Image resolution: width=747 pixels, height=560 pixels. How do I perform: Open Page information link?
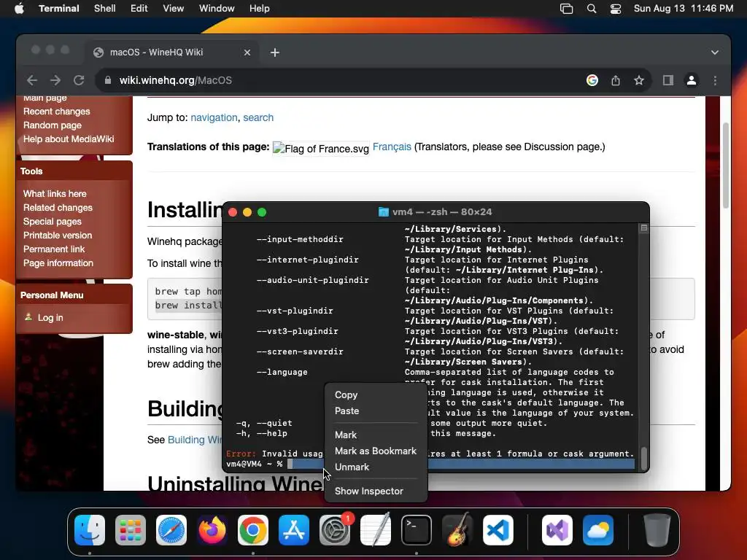[58, 262]
